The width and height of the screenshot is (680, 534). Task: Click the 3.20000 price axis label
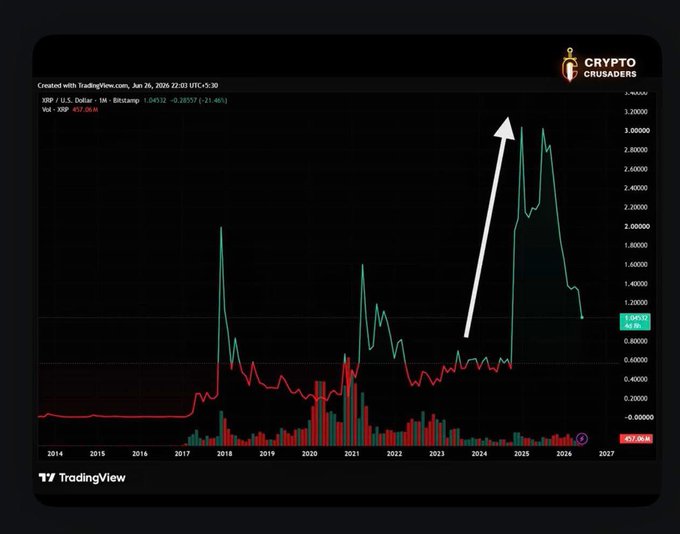(637, 111)
